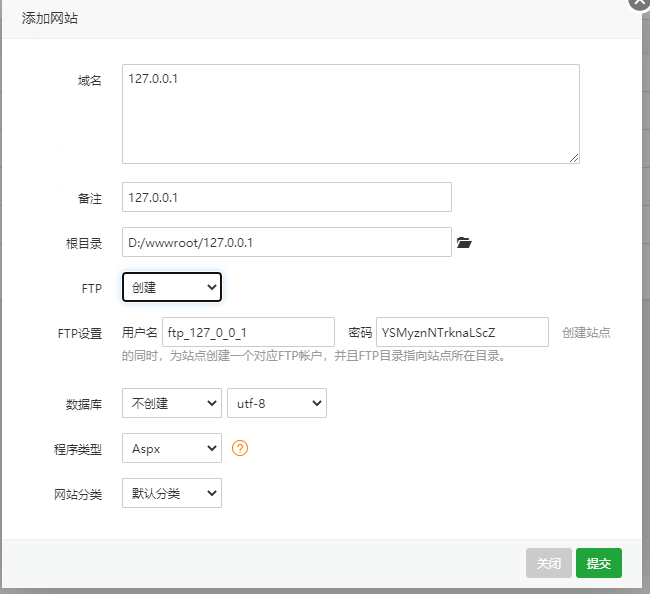Click the orange question mark help icon
The height and width of the screenshot is (594, 650).
240,448
